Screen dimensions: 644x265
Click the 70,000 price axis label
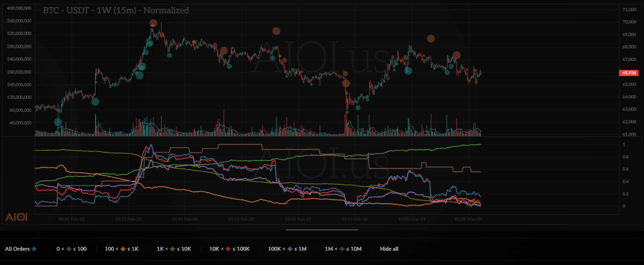[x=628, y=22]
